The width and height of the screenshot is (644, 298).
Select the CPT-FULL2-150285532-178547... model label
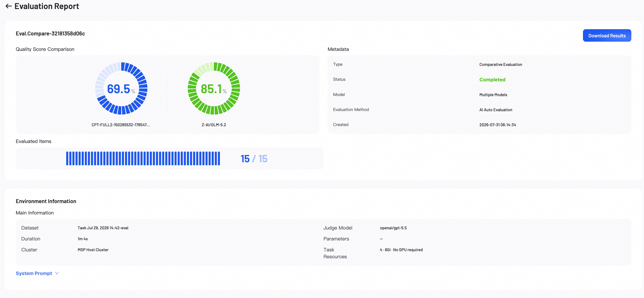point(121,125)
